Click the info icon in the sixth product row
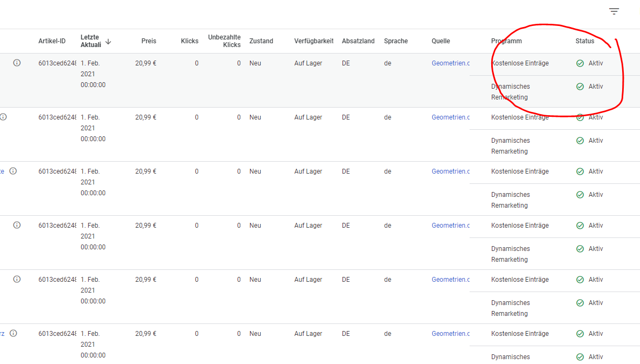The width and height of the screenshot is (640, 364). click(x=13, y=333)
